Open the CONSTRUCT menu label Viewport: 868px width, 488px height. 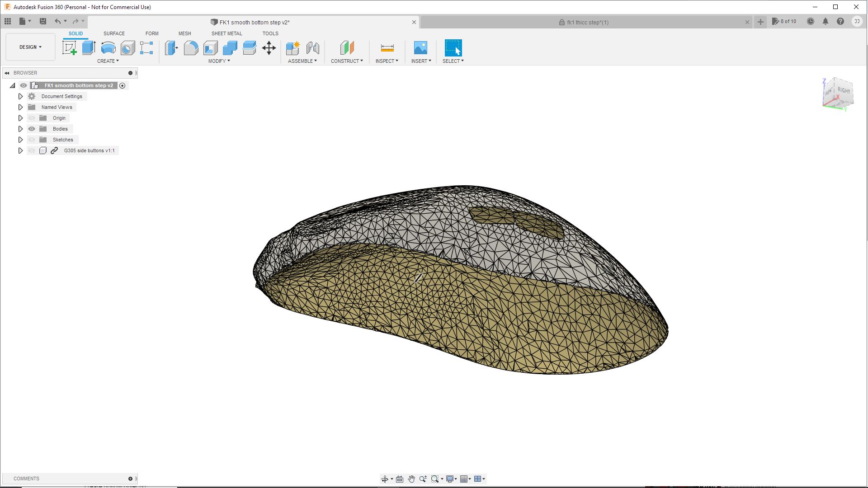click(346, 61)
